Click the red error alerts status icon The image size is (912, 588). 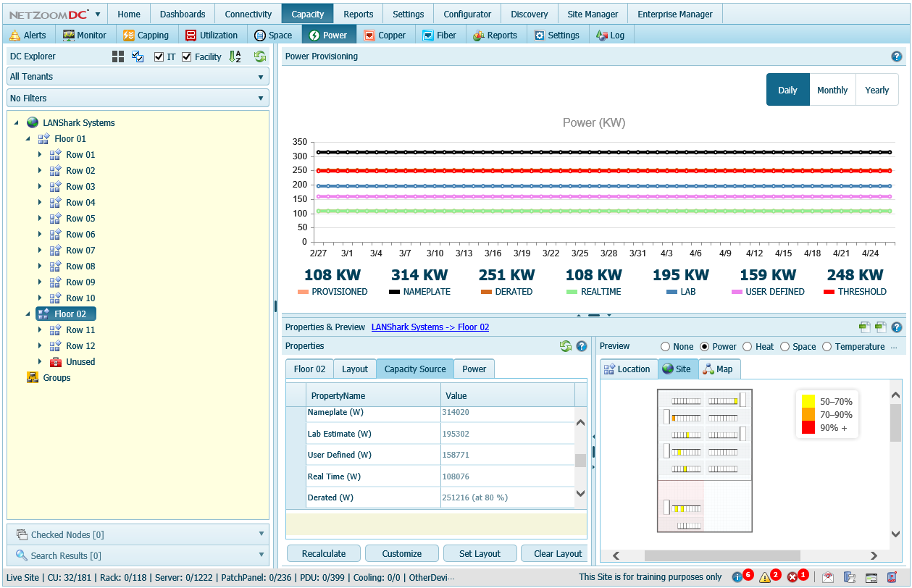(792, 577)
